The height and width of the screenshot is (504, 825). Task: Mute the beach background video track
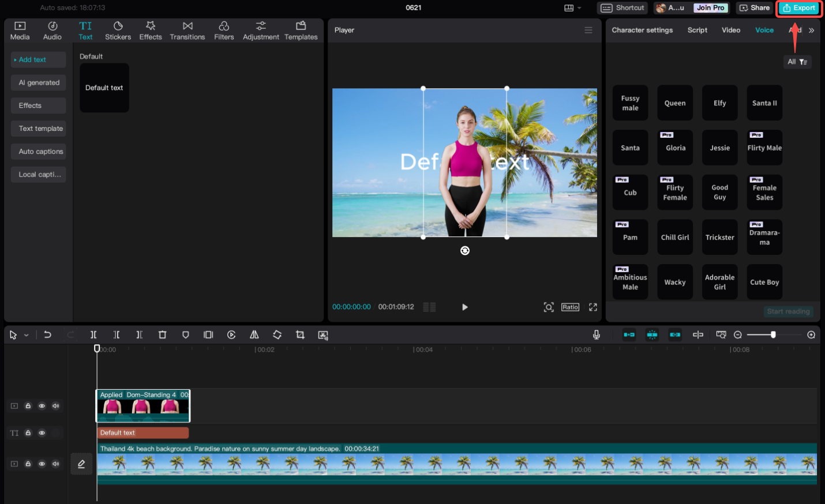56,463
